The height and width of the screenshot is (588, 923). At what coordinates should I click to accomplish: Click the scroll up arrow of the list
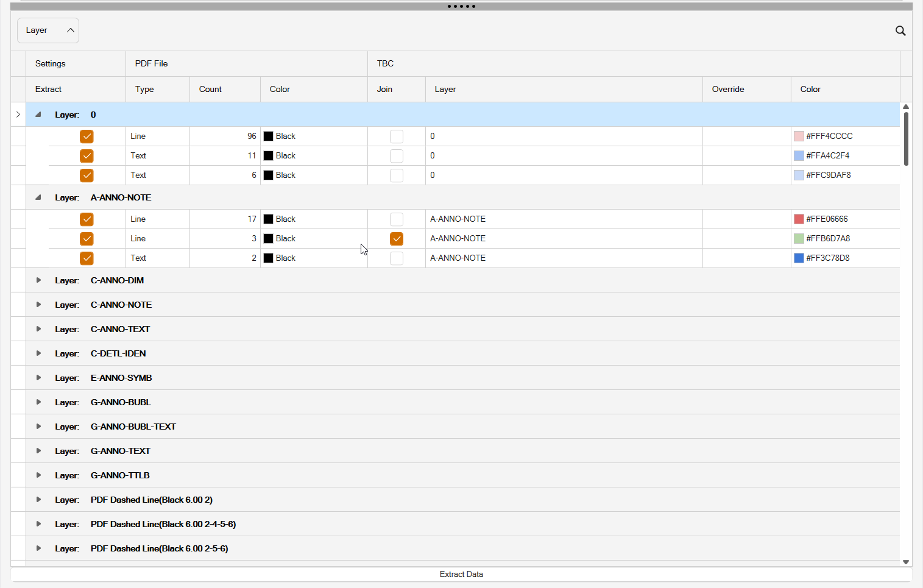point(906,107)
